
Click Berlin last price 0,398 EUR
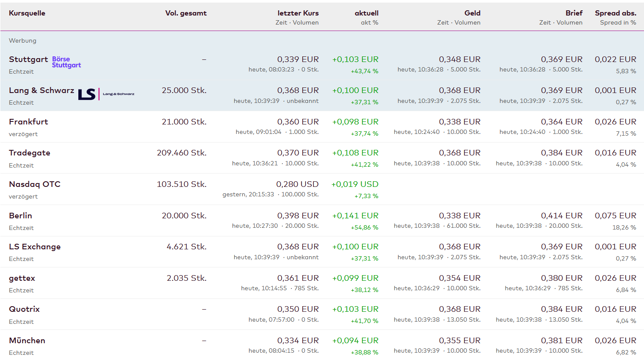(298, 216)
